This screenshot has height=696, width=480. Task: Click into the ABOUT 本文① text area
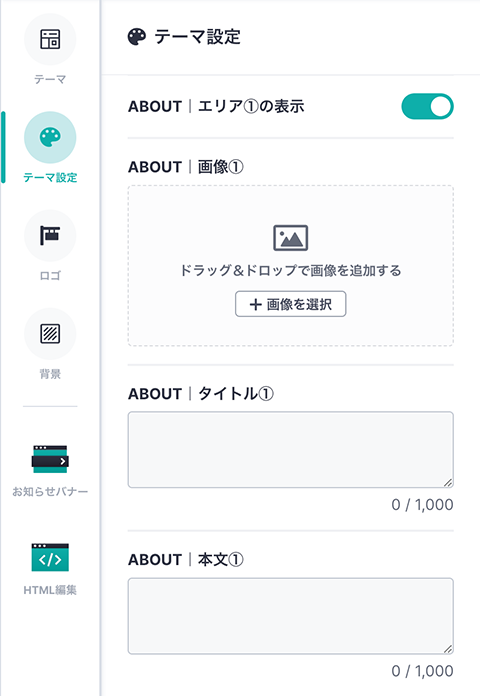point(290,616)
